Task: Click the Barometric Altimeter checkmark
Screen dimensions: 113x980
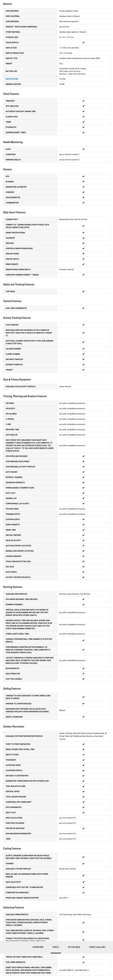Action: tap(83, 187)
